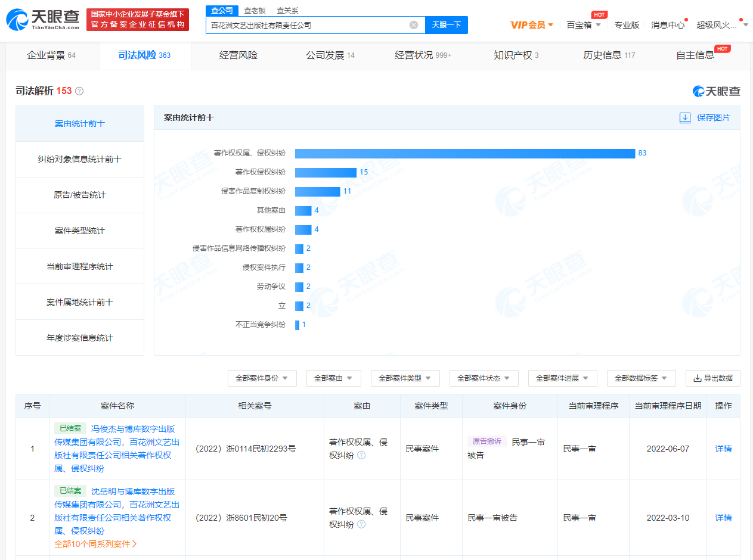Click the 天眼一下 search button
753x560 pixels.
(x=447, y=25)
